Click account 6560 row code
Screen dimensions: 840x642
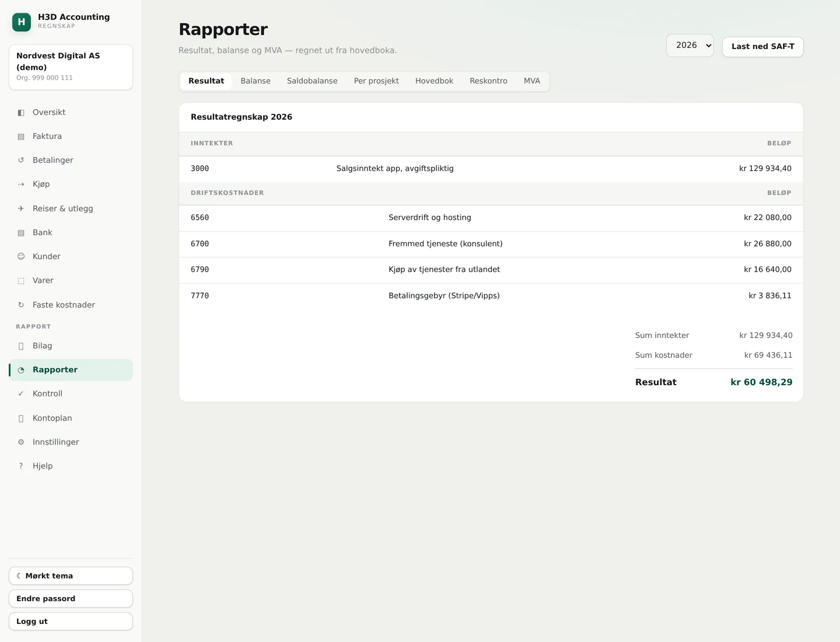199,218
